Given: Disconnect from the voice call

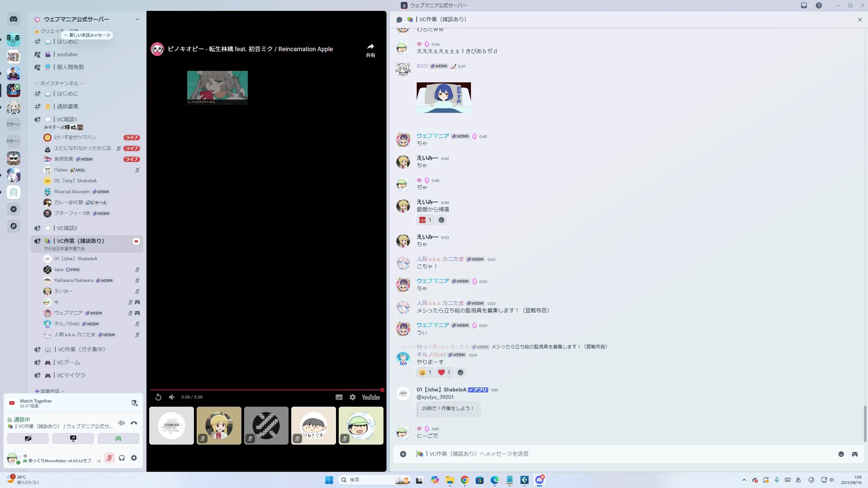Looking at the screenshot, I should pyautogui.click(x=134, y=423).
